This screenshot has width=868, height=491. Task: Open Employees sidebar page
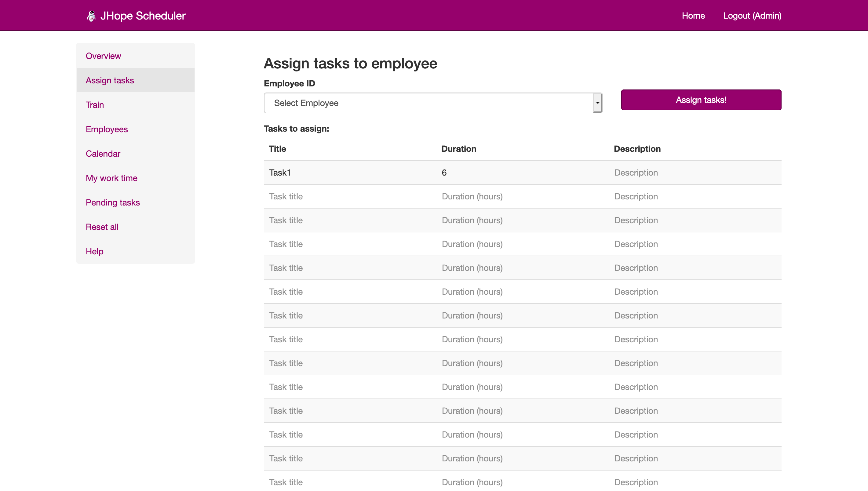[x=136, y=129]
